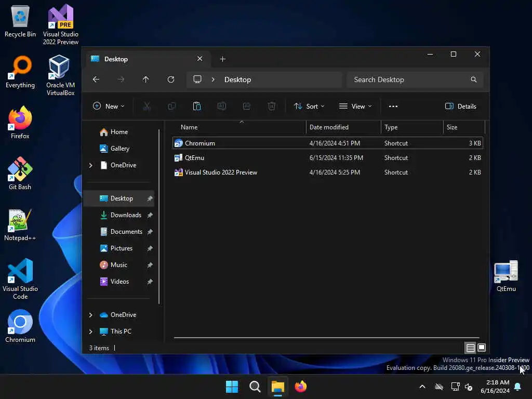Open the View dropdown
The width and height of the screenshot is (532, 399).
[x=355, y=106]
